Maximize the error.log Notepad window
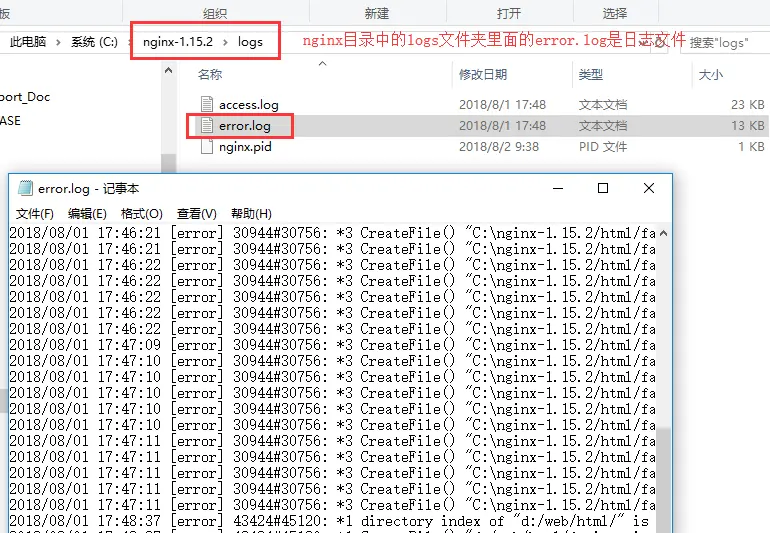Image resolution: width=770 pixels, height=533 pixels. point(603,188)
